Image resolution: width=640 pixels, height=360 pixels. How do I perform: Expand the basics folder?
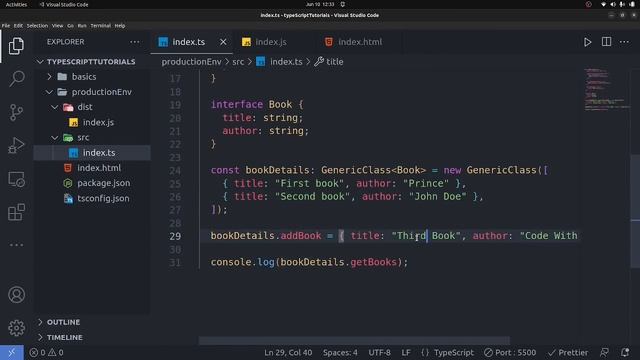50,77
